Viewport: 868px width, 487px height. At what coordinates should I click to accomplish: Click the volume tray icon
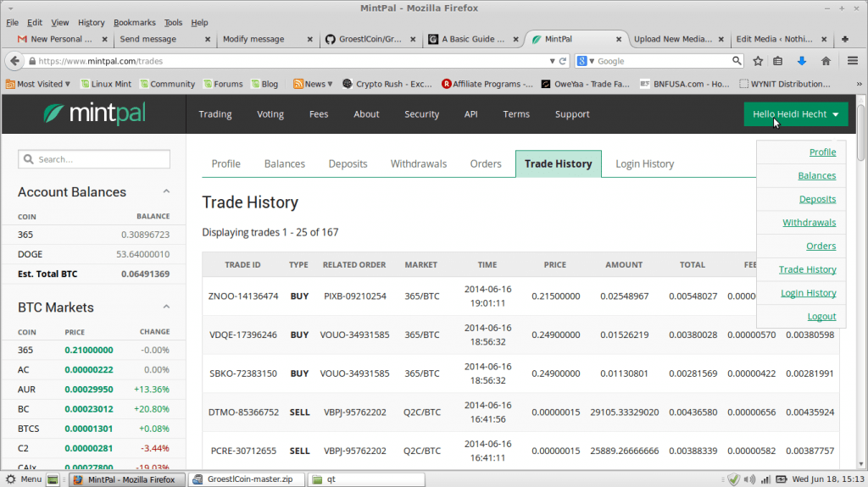(749, 479)
